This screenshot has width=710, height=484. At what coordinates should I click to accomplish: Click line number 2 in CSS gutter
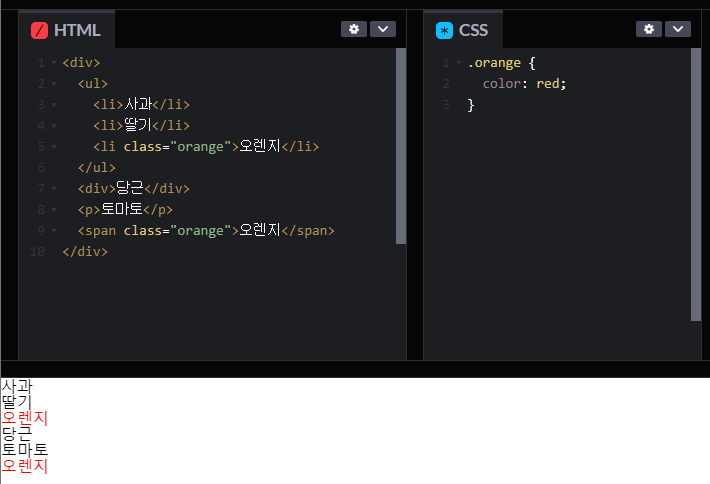click(x=446, y=84)
